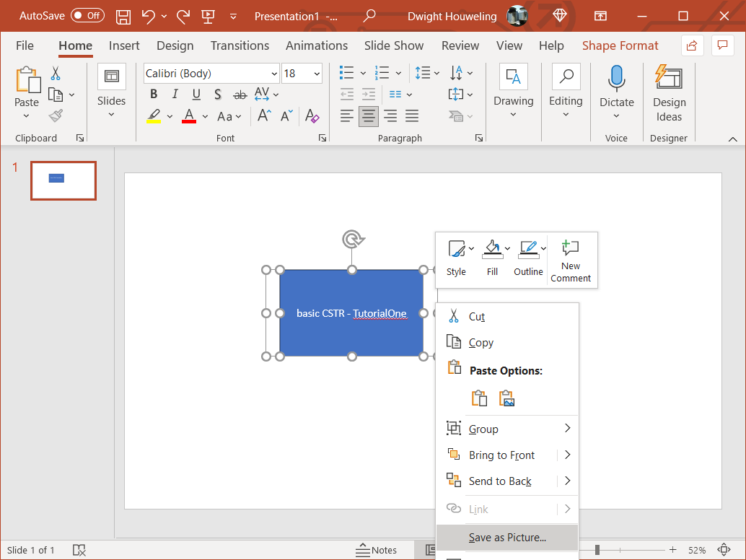
Task: Switch to the Insert ribbon tab
Action: click(x=124, y=45)
